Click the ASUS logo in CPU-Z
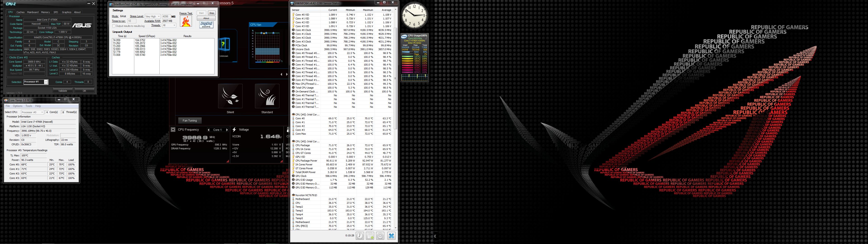The width and height of the screenshot is (868, 244). [82, 25]
